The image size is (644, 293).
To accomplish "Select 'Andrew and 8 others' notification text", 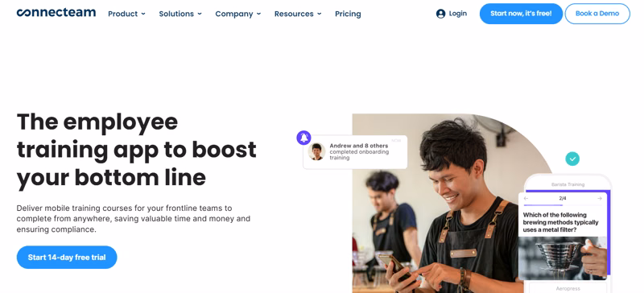I will (x=358, y=146).
